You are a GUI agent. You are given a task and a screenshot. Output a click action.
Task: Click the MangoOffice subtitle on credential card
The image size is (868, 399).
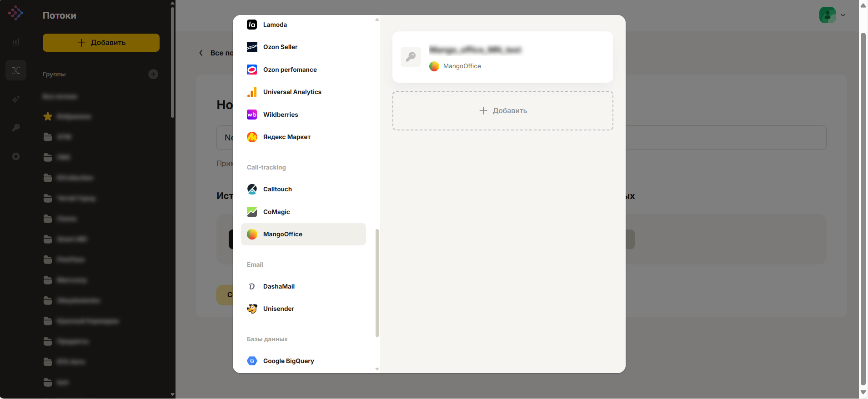tap(462, 66)
